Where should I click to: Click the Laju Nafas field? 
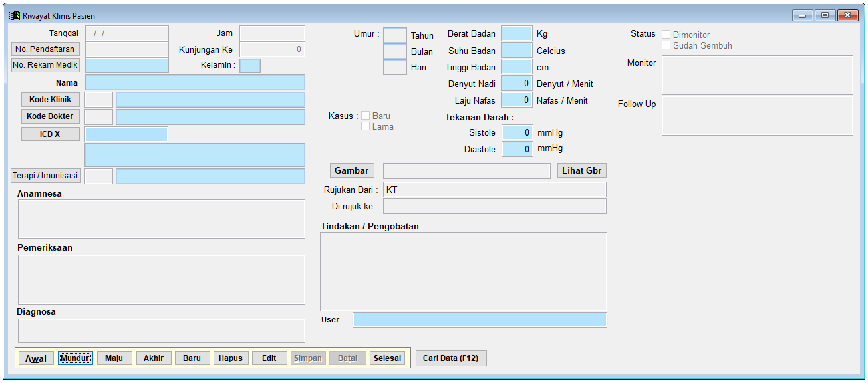[517, 100]
